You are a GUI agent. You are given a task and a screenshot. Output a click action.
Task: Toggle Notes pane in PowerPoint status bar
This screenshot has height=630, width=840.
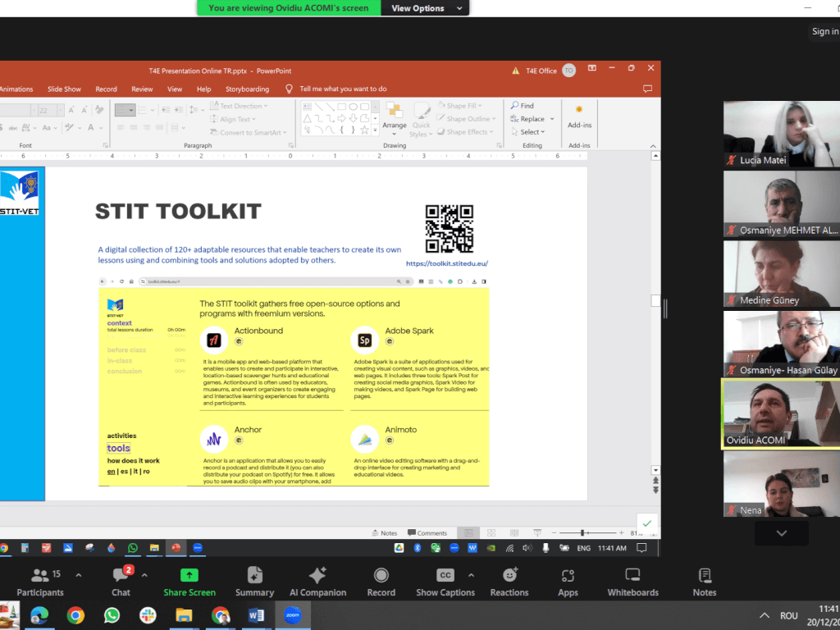385,533
